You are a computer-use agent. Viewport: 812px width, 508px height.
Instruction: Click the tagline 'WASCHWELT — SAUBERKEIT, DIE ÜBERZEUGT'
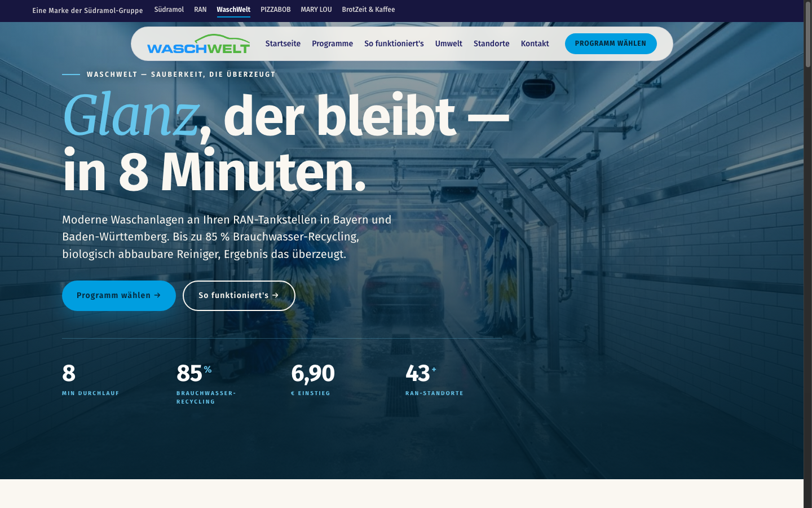181,75
